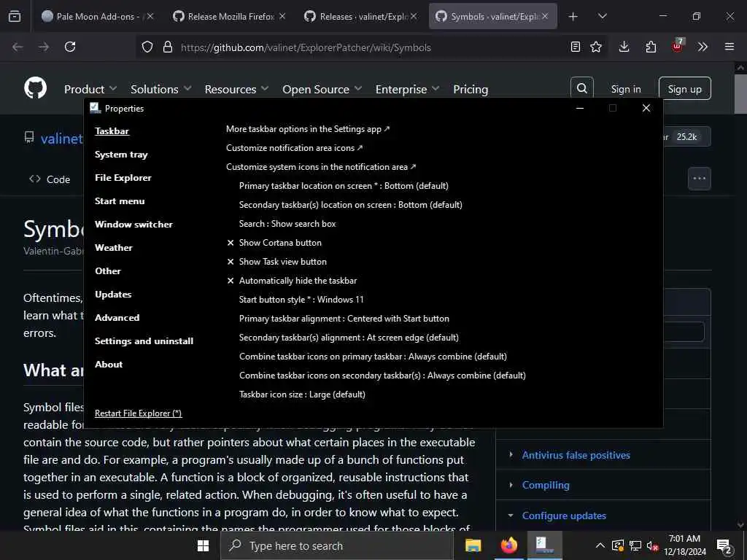Toggle reader view icon in address bar

[576, 47]
